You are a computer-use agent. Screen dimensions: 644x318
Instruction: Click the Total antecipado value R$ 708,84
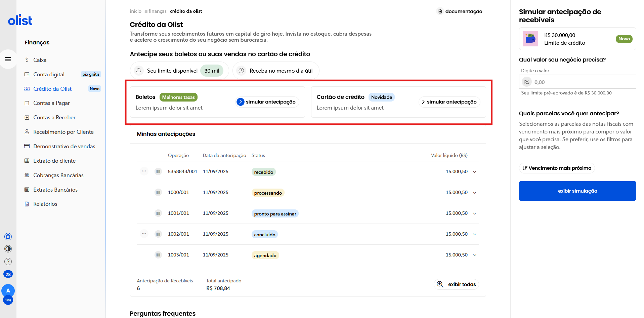218,288
